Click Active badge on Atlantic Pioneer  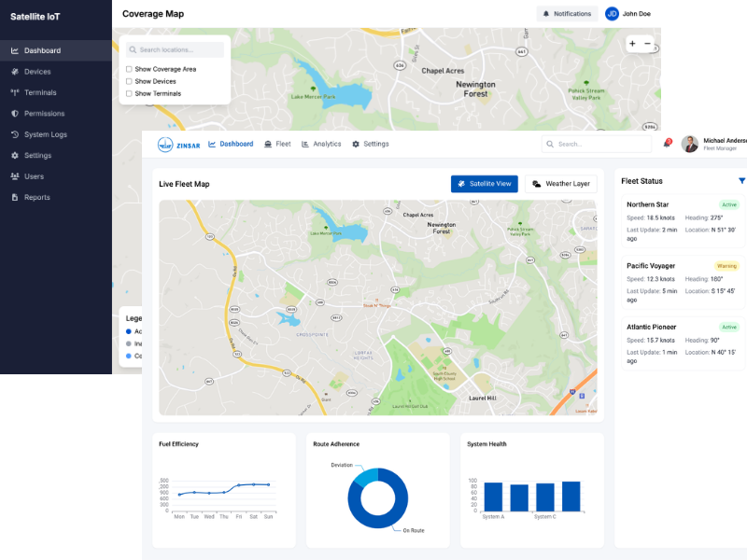(x=729, y=328)
